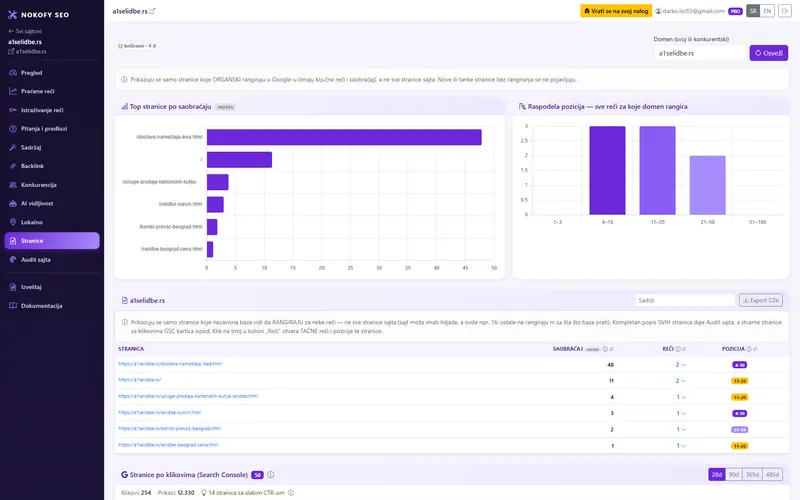Focus the Domen input field
This screenshot has height=500, width=800.
699,53
